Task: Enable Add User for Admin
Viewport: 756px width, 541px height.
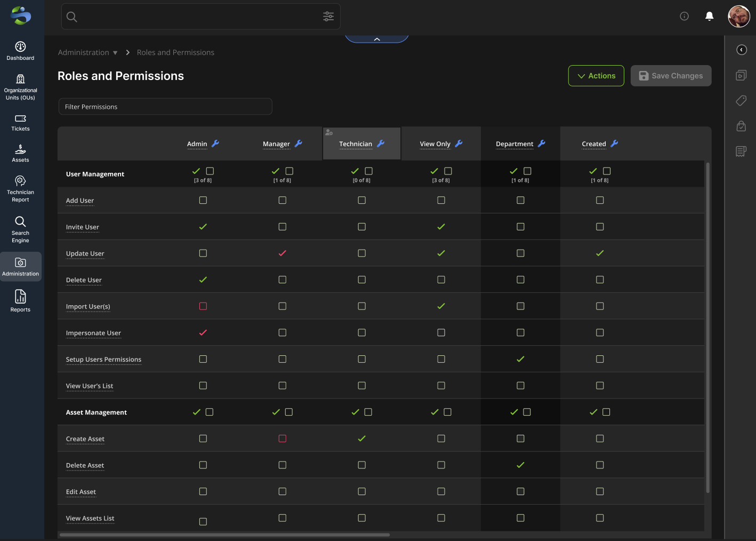Action: point(203,200)
